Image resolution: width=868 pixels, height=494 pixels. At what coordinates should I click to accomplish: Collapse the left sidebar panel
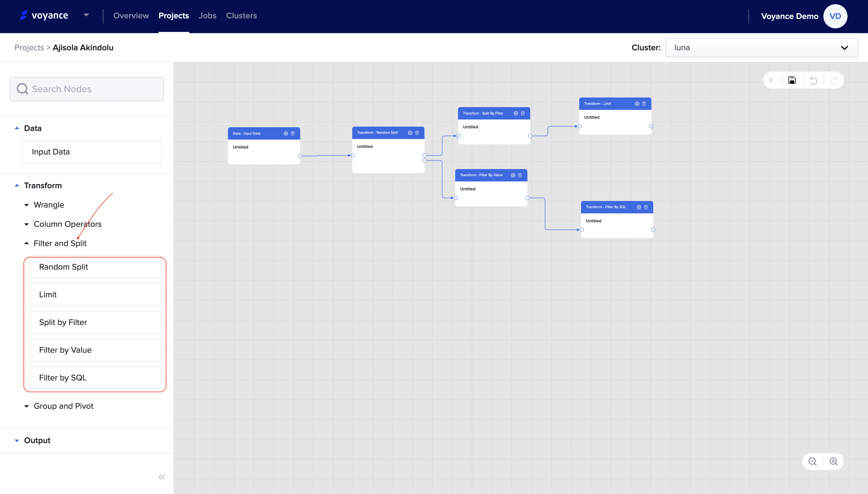(x=162, y=477)
